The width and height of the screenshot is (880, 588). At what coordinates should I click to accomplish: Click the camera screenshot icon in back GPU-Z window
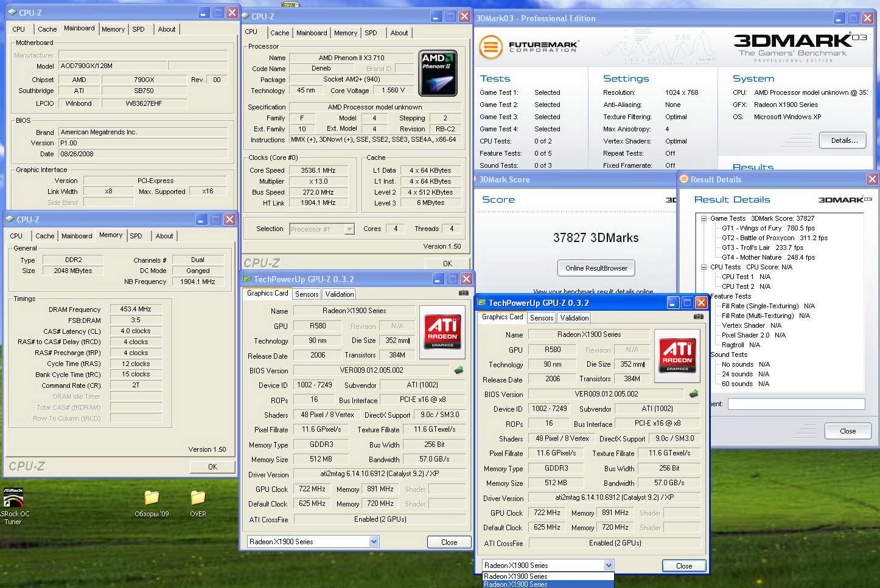pos(464,293)
